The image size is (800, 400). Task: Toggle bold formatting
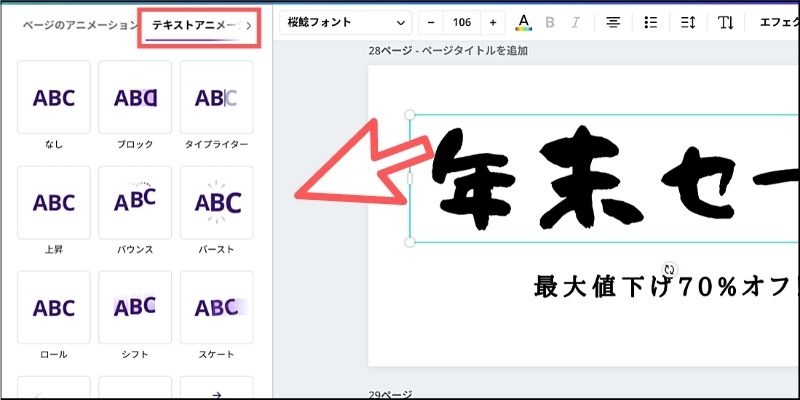click(549, 22)
